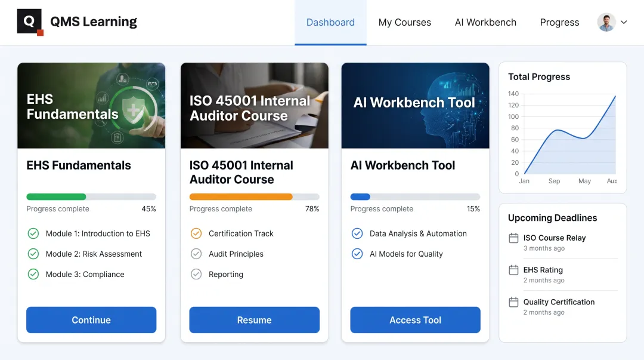Click the 45% progress value

pyautogui.click(x=148, y=208)
